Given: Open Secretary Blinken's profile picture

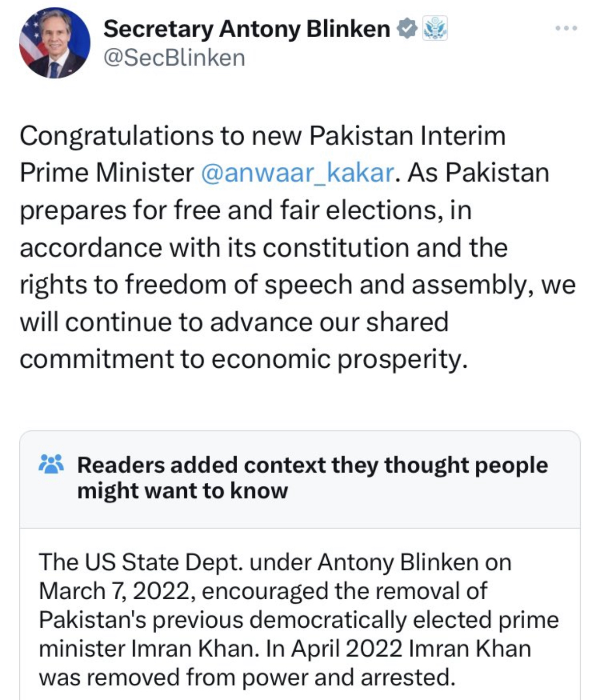Looking at the screenshot, I should pos(54,43).
